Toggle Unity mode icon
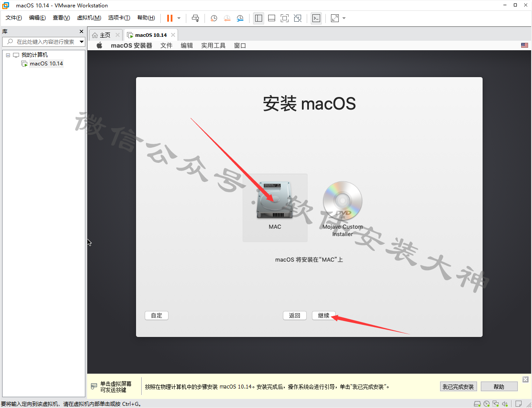Viewport: 532px width, 408px height. [298, 18]
